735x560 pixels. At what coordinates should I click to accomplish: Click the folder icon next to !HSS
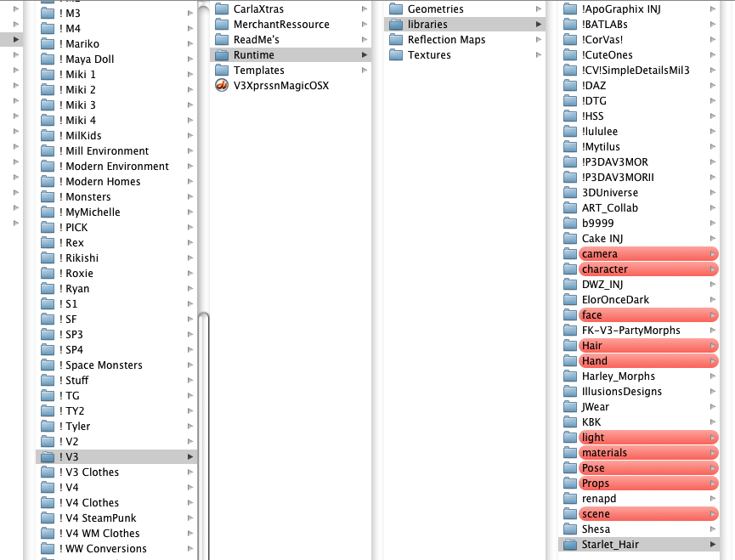[x=570, y=116]
